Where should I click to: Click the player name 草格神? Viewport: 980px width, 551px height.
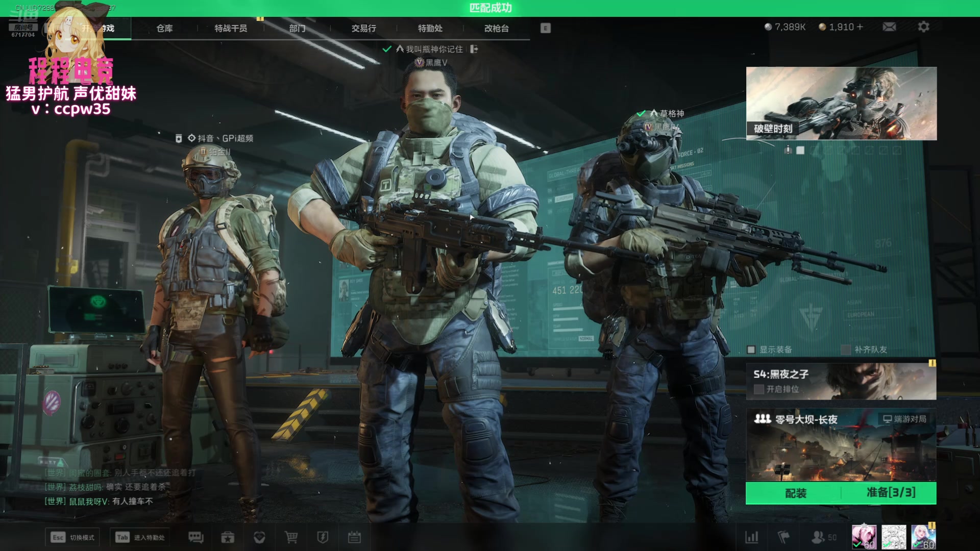coord(672,113)
